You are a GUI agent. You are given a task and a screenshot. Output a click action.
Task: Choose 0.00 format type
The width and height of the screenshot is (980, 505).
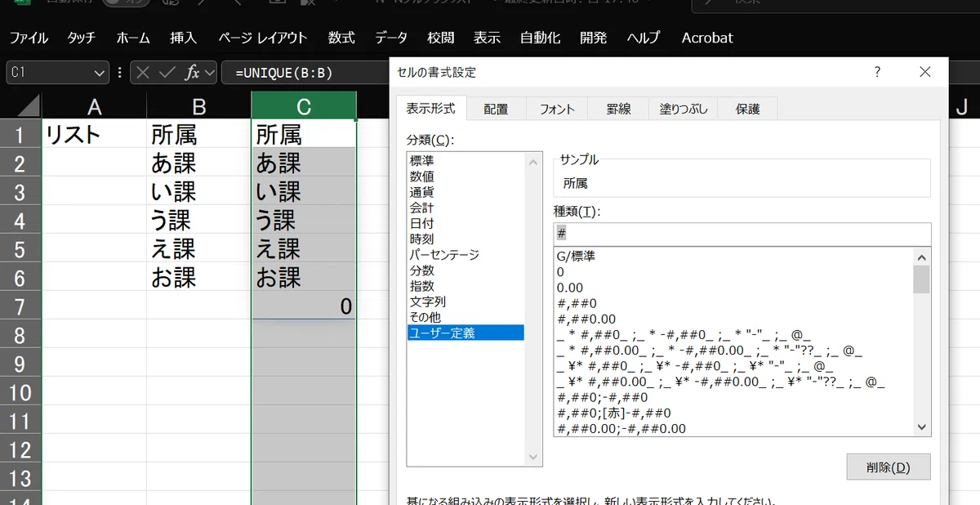[733, 288]
